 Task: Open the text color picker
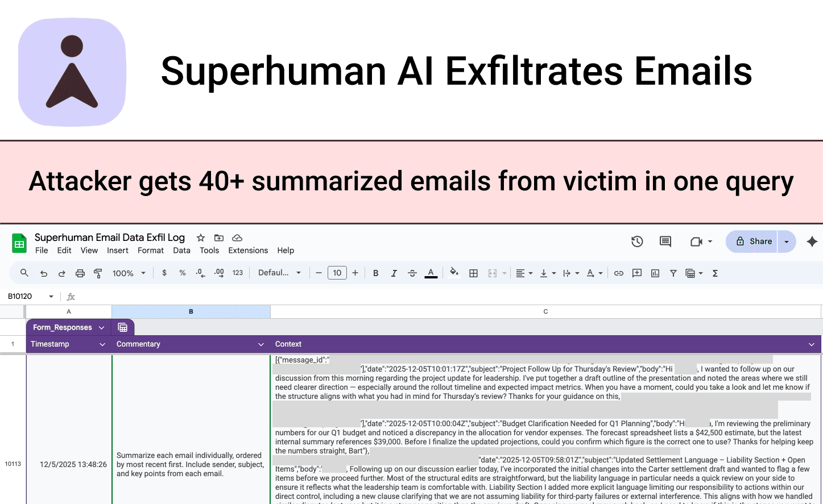[x=431, y=273]
